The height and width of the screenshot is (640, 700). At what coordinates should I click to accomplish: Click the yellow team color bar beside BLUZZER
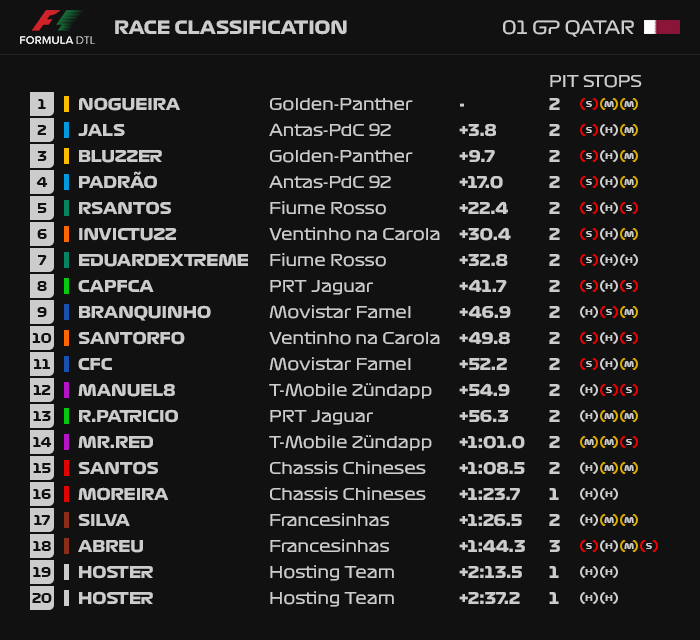click(67, 156)
